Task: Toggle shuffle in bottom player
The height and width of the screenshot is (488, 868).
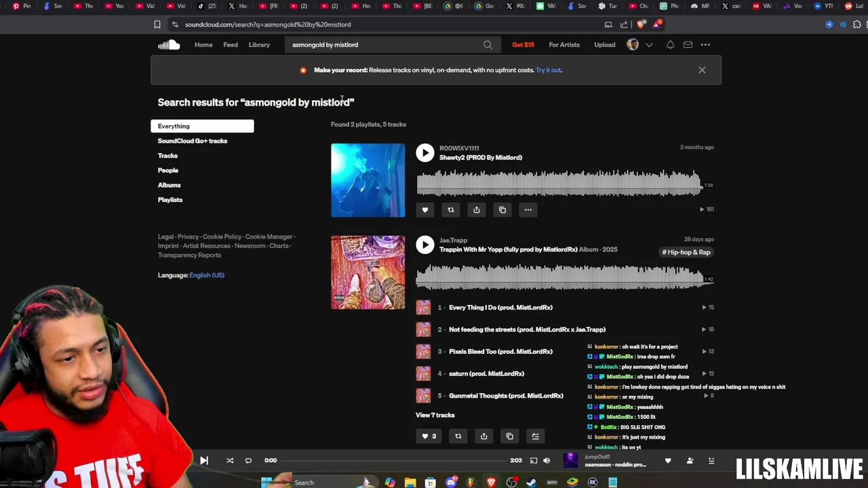Action: pos(230,461)
